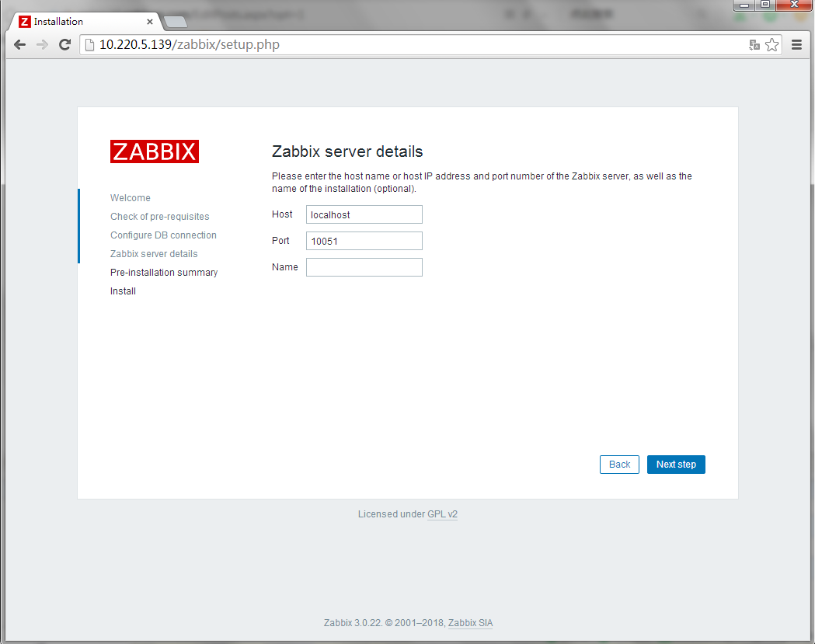815x644 pixels.
Task: Click into the Name field
Action: (x=364, y=267)
